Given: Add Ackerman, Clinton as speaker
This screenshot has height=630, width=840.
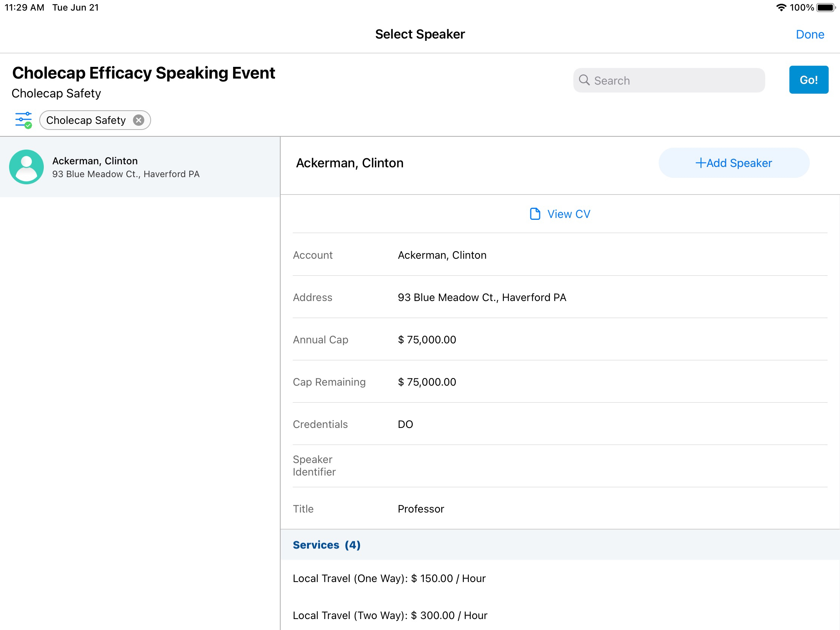Looking at the screenshot, I should [x=733, y=163].
